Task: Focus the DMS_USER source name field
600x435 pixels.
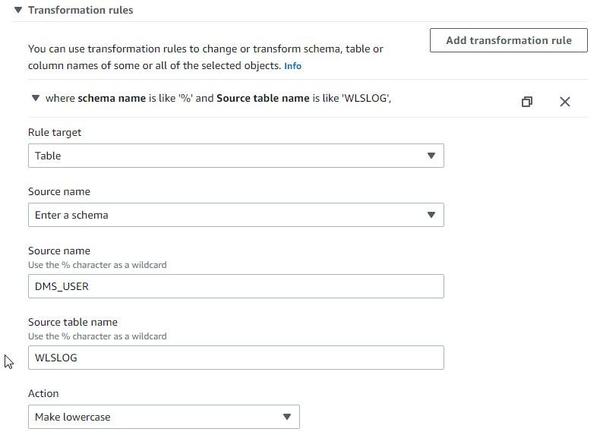Action: point(235,286)
